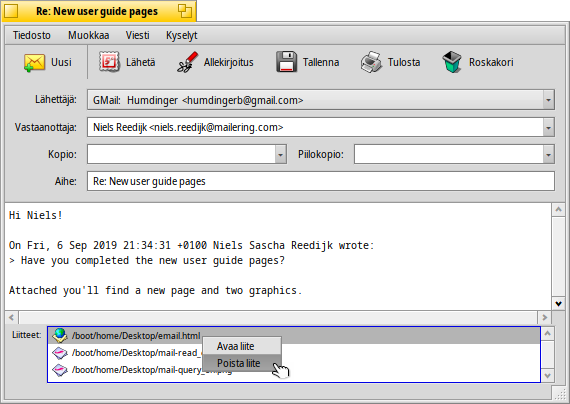The height and width of the screenshot is (404, 570).
Task: Click attachment list down scroll arrow
Action: tap(547, 375)
